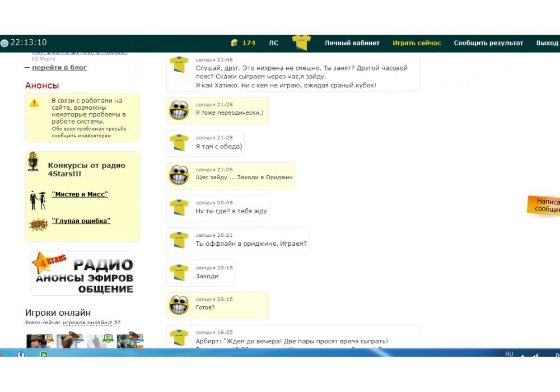This screenshot has width=560, height=392.
Task: Click the clock icon beside 22:13:10
Action: [x=4, y=43]
